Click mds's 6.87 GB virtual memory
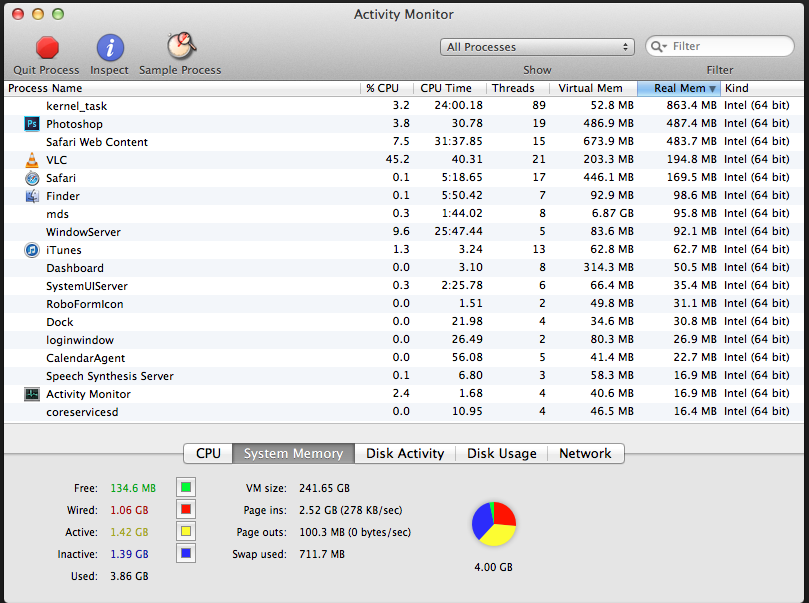 click(x=612, y=214)
